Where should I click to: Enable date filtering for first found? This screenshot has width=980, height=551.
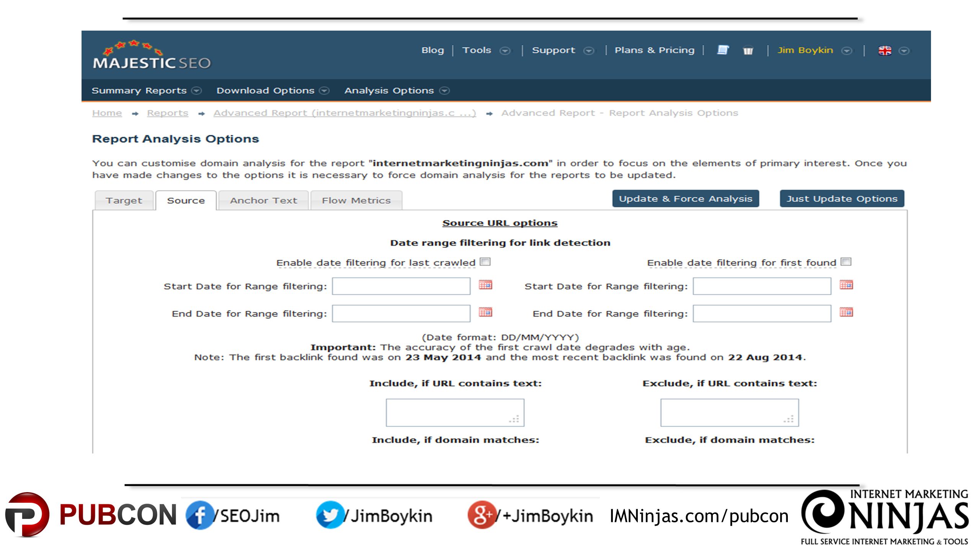tap(846, 262)
